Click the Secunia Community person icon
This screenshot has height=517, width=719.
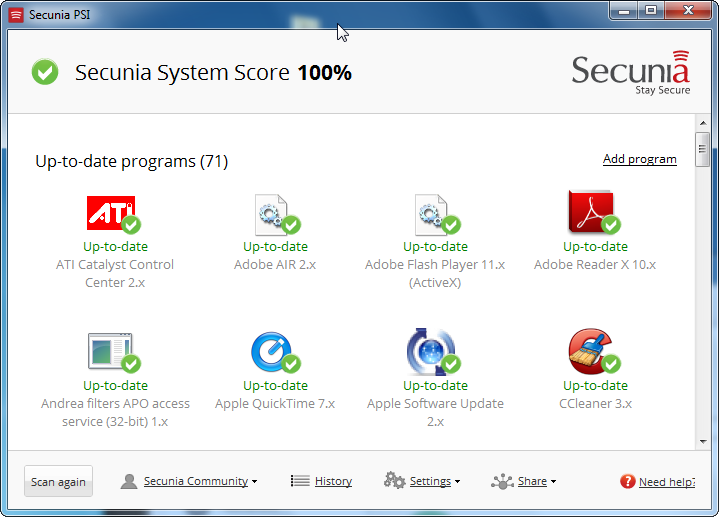point(129,481)
